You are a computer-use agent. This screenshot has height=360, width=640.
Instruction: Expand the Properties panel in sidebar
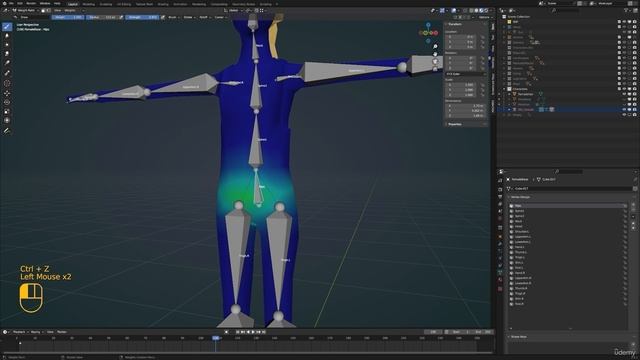coord(454,124)
